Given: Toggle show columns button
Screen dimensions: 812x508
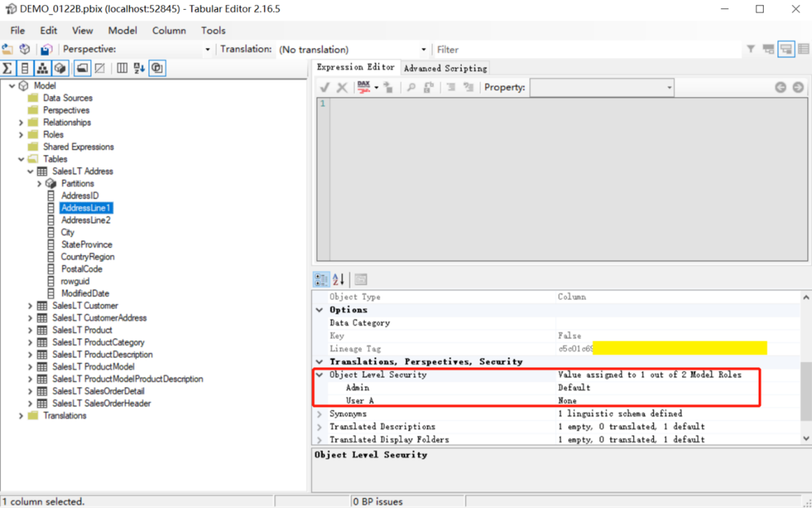Looking at the screenshot, I should [x=25, y=68].
